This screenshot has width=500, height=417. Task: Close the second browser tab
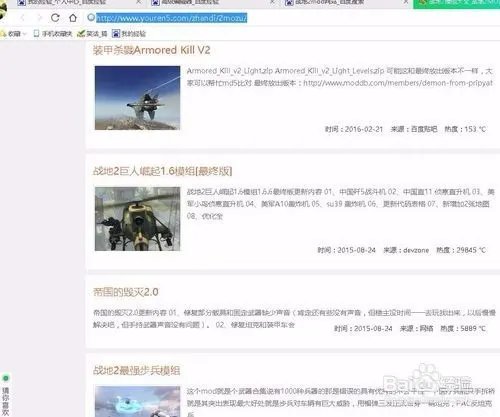click(272, 2)
